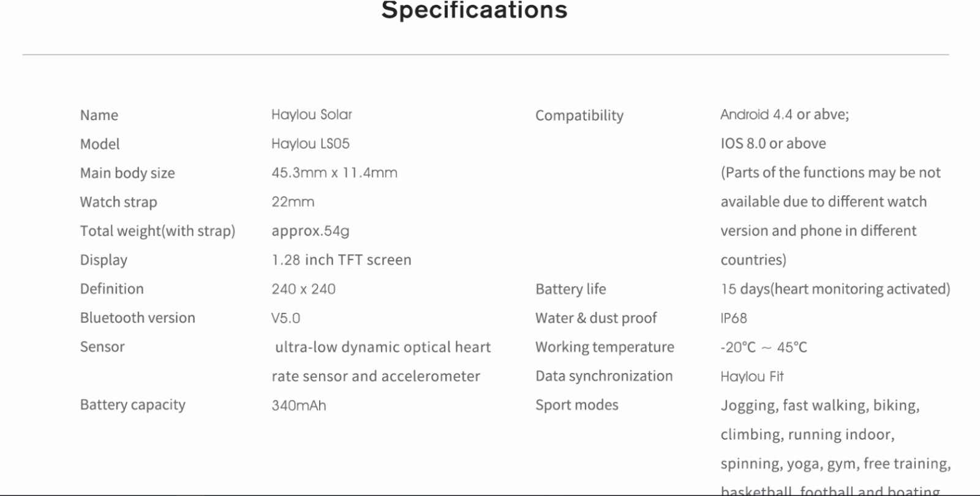The height and width of the screenshot is (496, 980).
Task: Click the Sport modes label
Action: 577,405
